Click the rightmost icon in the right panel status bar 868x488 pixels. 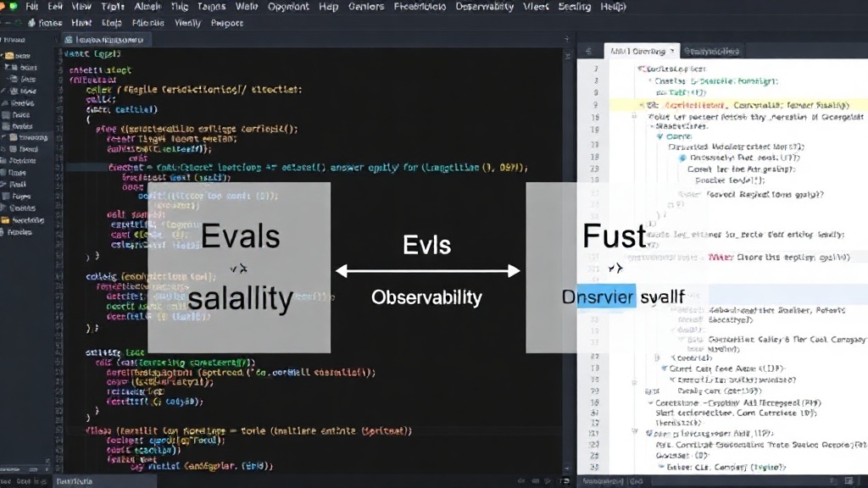point(849,481)
